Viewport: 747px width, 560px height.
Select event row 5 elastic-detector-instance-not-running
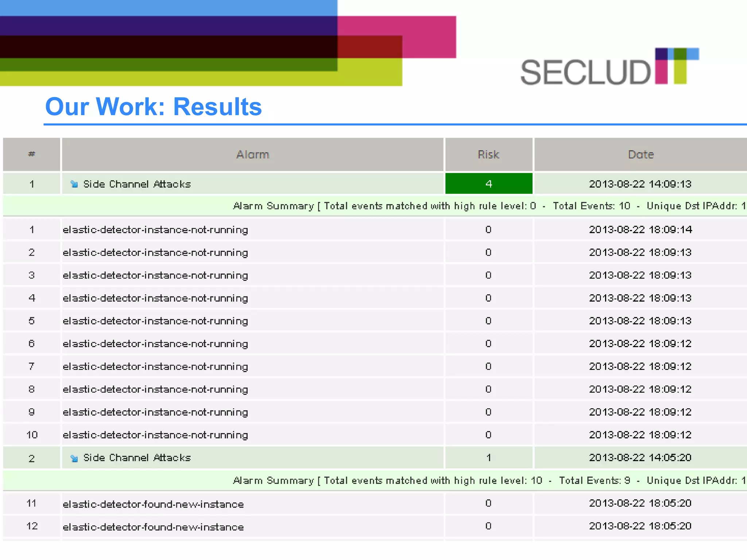375,320
